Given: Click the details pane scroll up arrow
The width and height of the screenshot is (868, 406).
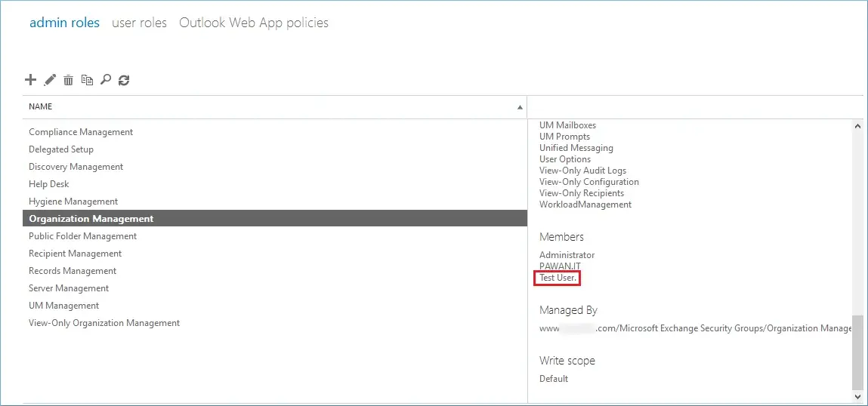Looking at the screenshot, I should [857, 125].
